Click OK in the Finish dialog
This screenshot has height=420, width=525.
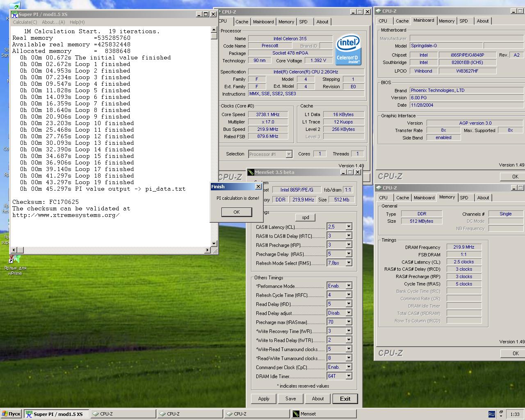pyautogui.click(x=236, y=212)
